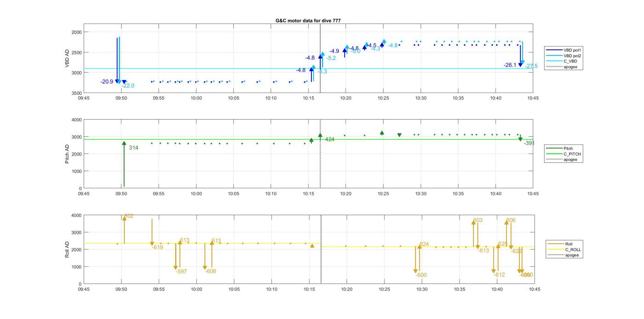Click the 'VBD AD' y-axis label
644x319 pixels.
67,59
